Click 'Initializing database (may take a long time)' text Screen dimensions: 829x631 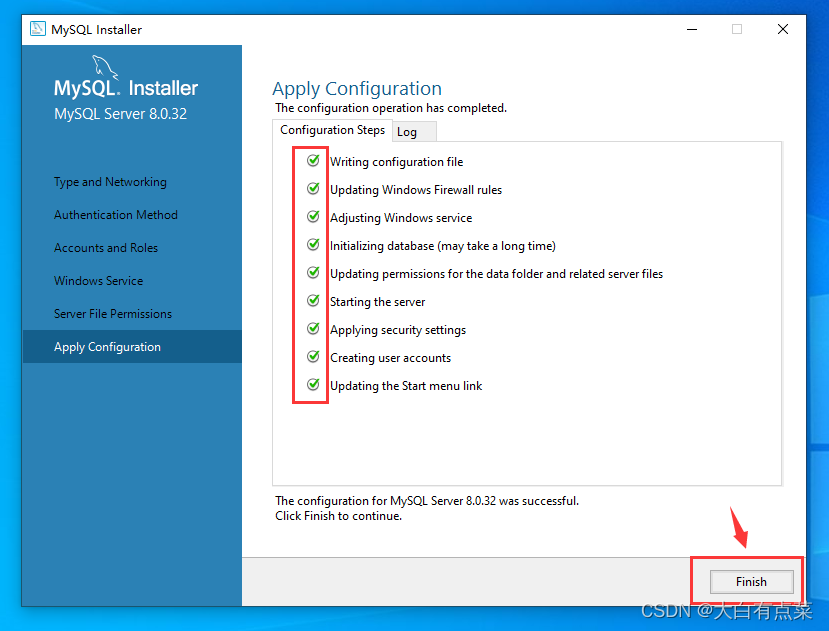click(443, 246)
